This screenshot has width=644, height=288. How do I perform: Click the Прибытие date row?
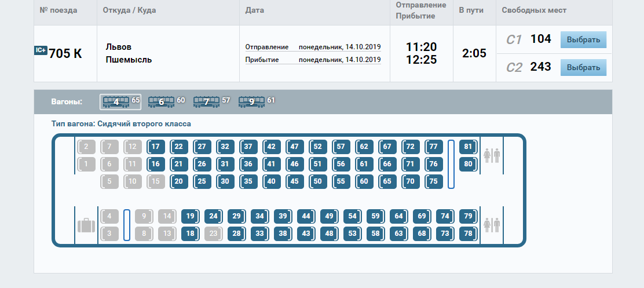point(313,60)
